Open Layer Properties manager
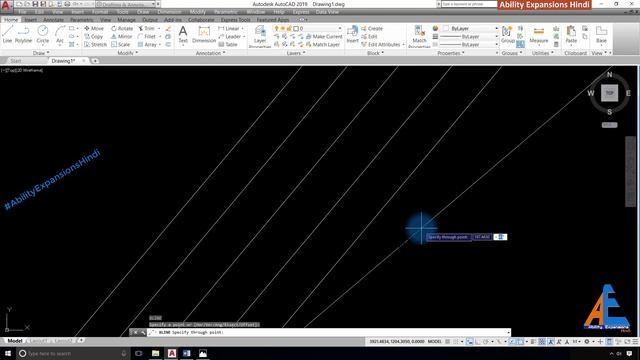Screen dimensions: 640x360 (x=260, y=36)
